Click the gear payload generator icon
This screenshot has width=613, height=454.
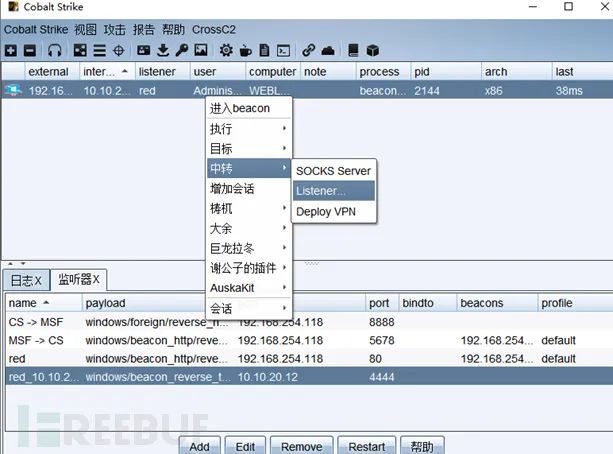click(226, 50)
